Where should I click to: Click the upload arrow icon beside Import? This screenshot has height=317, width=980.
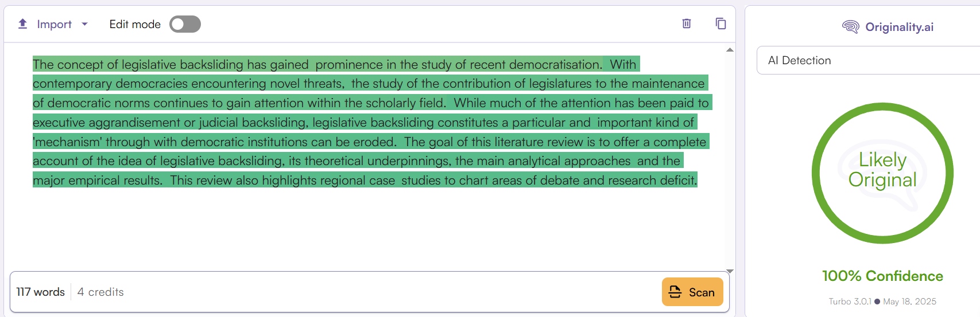pyautogui.click(x=22, y=24)
